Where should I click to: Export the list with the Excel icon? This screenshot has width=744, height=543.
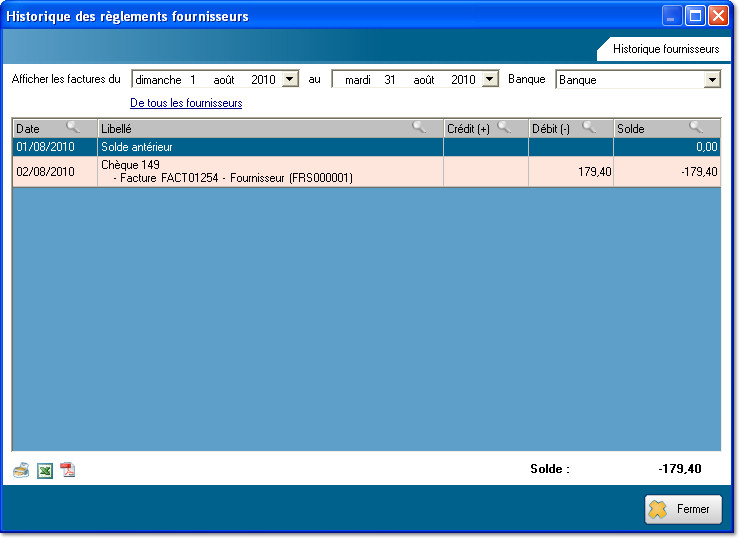click(x=45, y=470)
